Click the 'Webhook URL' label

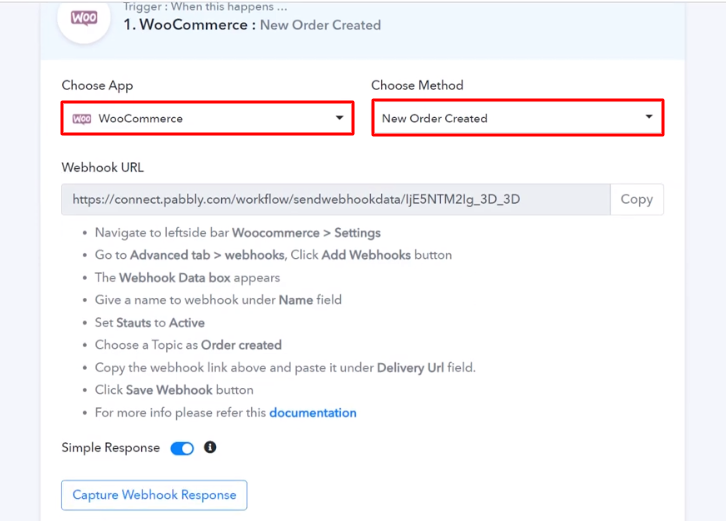pyautogui.click(x=103, y=167)
